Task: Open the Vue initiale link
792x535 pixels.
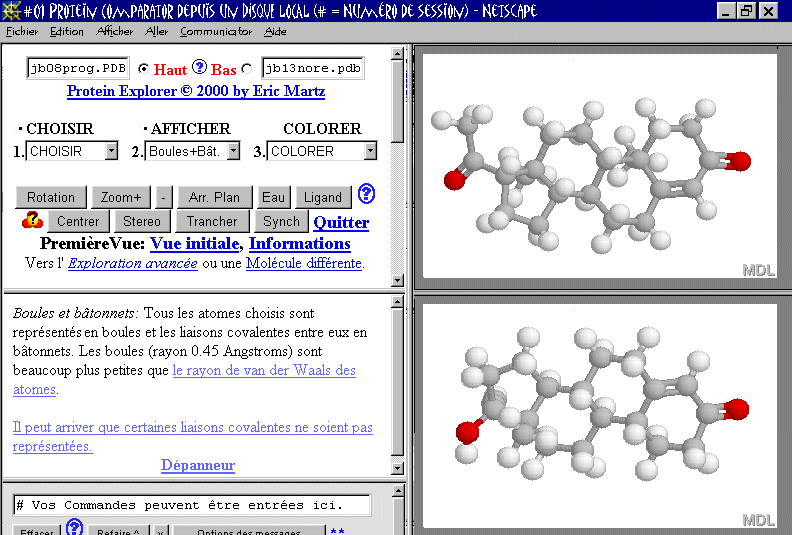Action: (194, 244)
